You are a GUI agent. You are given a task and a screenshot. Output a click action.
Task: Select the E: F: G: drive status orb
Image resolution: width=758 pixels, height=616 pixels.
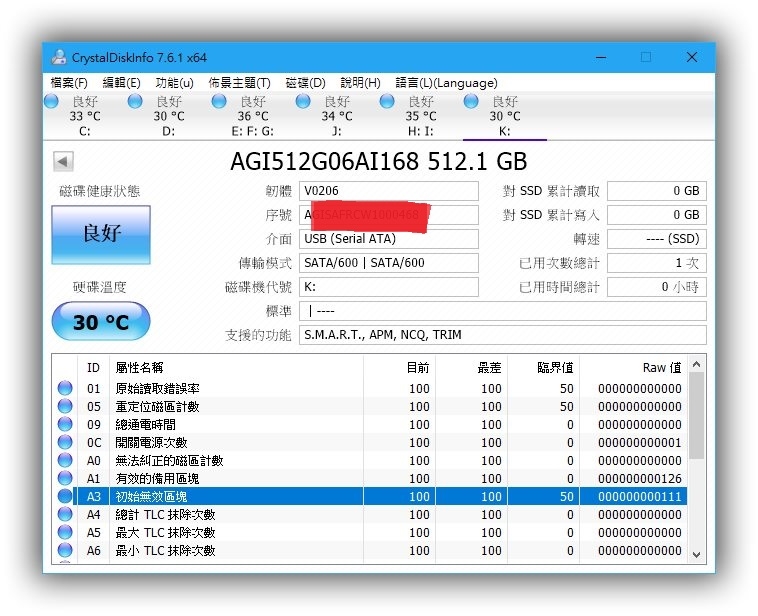click(219, 101)
